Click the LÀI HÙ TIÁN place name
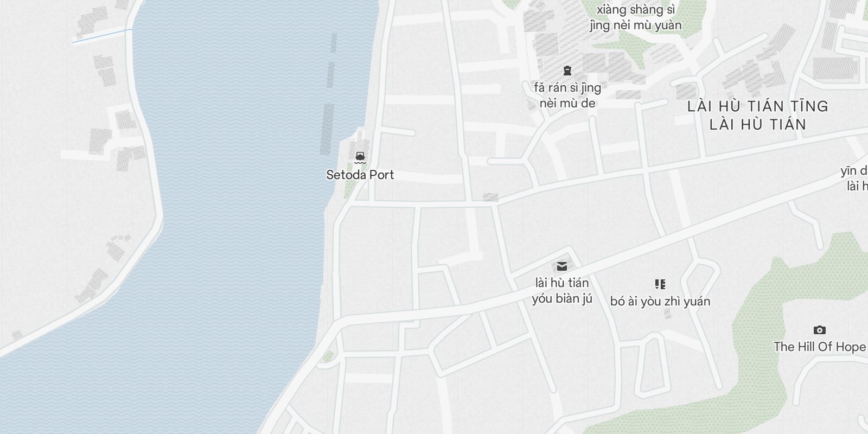This screenshot has width=868, height=434. coord(758,124)
